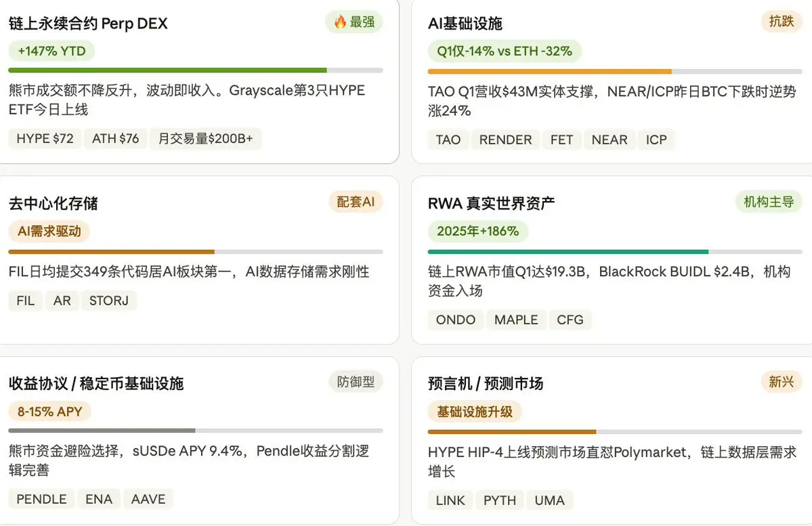Click the AI需求驱动 pill
This screenshot has width=812, height=526.
tap(49, 231)
